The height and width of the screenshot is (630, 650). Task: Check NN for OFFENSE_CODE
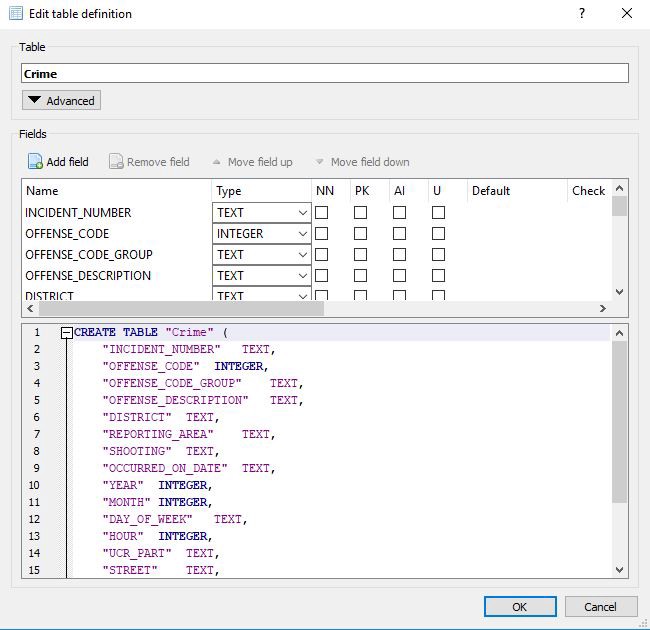[x=322, y=234]
